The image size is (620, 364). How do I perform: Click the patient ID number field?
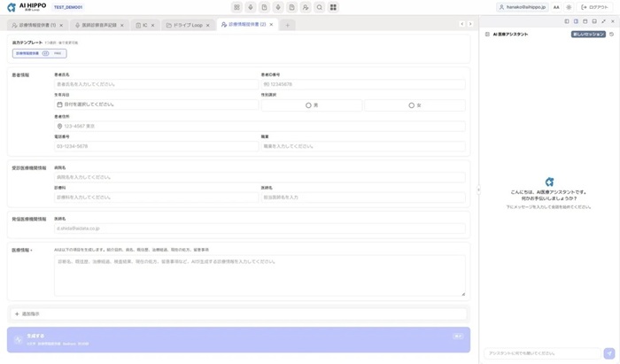(x=363, y=84)
